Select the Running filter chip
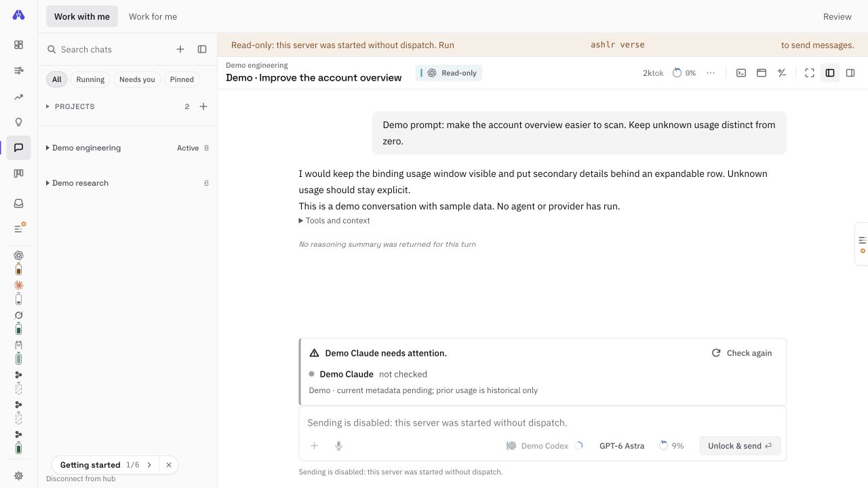 (90, 79)
